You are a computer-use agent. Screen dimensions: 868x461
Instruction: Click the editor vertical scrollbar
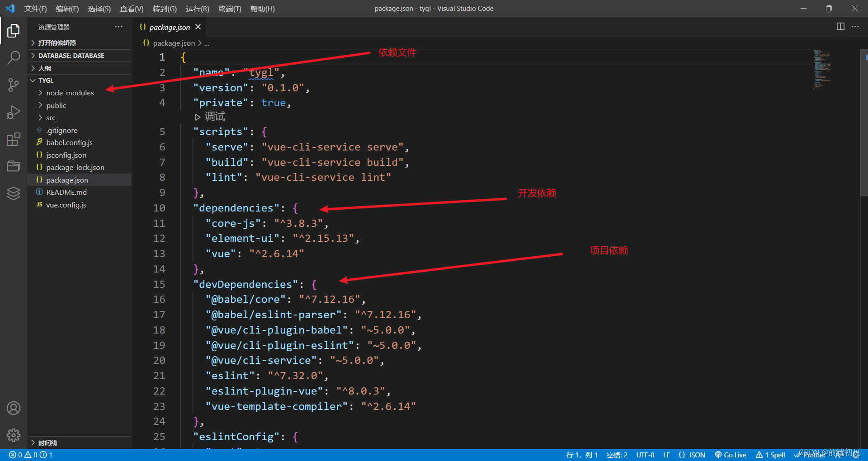863,122
